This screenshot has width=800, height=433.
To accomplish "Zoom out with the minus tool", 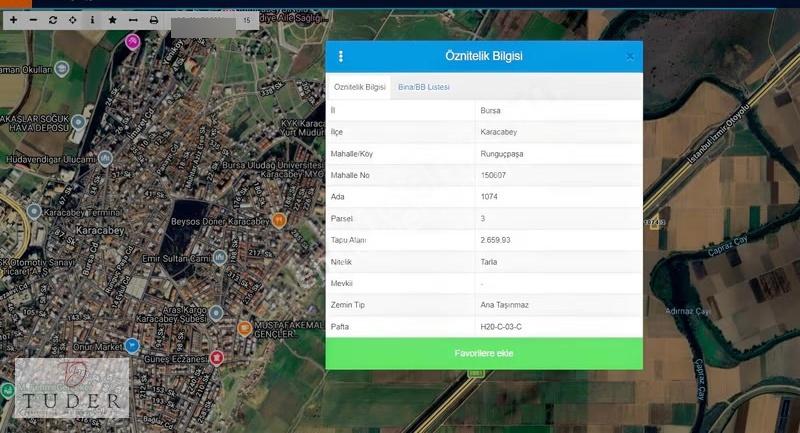I will [x=33, y=20].
